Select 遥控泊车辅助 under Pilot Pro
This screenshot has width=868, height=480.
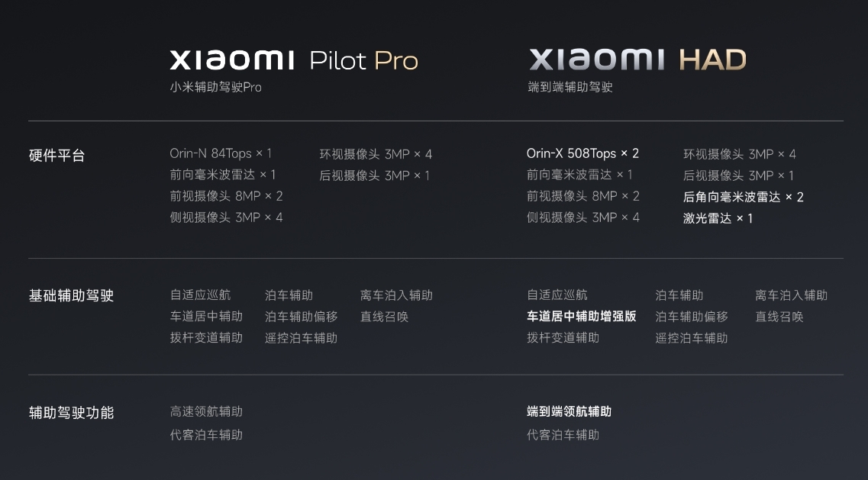(x=301, y=338)
